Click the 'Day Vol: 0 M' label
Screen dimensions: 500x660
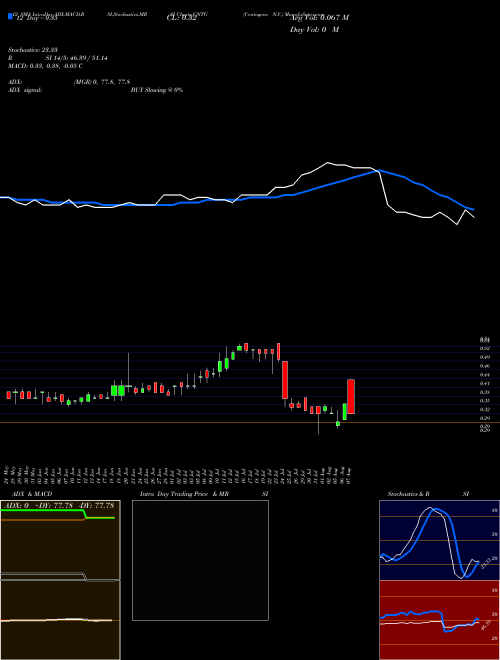click(314, 30)
